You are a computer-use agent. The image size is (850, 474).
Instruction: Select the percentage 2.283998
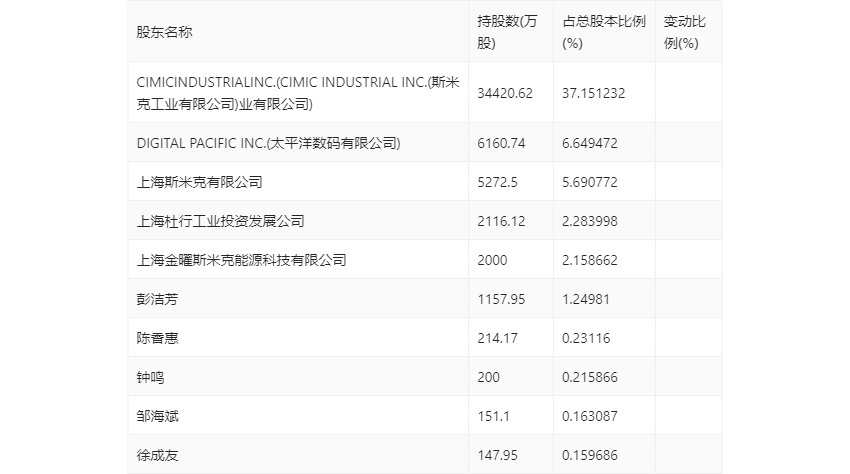[x=589, y=221]
